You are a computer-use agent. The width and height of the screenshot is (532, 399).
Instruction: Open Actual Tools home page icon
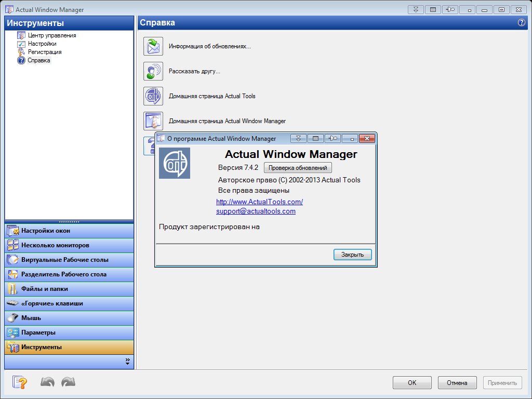[153, 96]
